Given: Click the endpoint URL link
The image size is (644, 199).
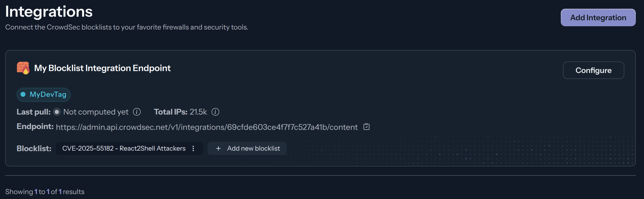Looking at the screenshot, I should 206,127.
